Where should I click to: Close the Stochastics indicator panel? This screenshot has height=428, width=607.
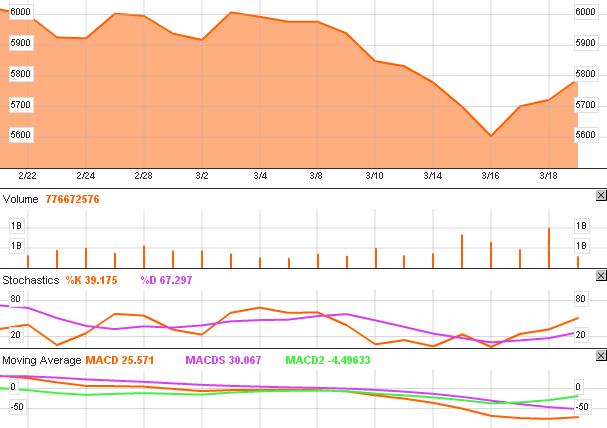pos(600,279)
